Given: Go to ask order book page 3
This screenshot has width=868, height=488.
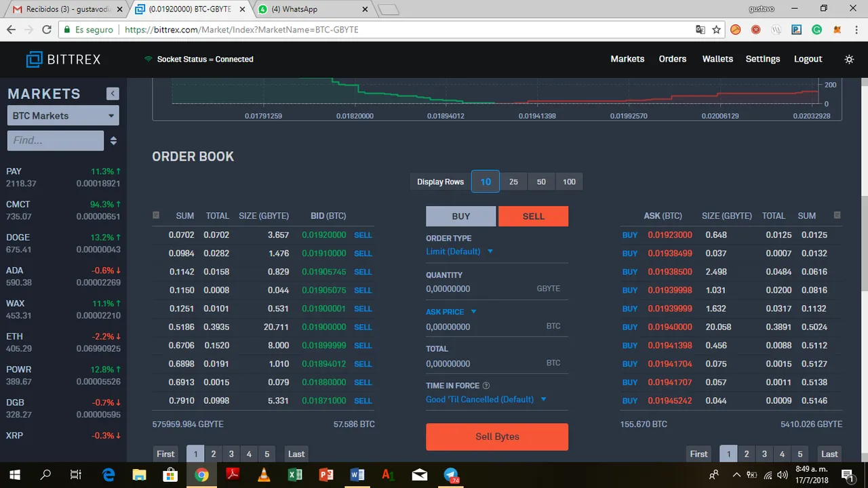Looking at the screenshot, I should pyautogui.click(x=764, y=454).
